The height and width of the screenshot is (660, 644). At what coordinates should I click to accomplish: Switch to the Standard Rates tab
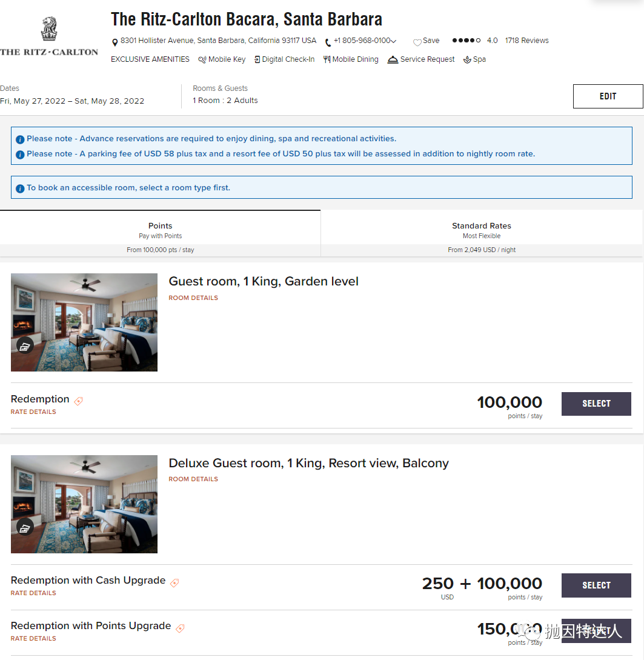[x=482, y=233]
